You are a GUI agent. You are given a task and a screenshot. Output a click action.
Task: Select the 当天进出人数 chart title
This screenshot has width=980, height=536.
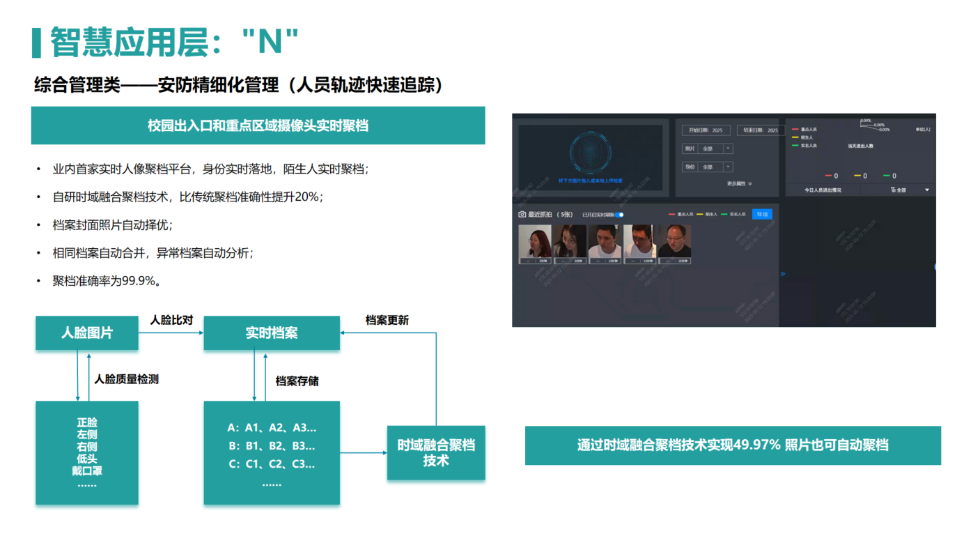(x=860, y=146)
